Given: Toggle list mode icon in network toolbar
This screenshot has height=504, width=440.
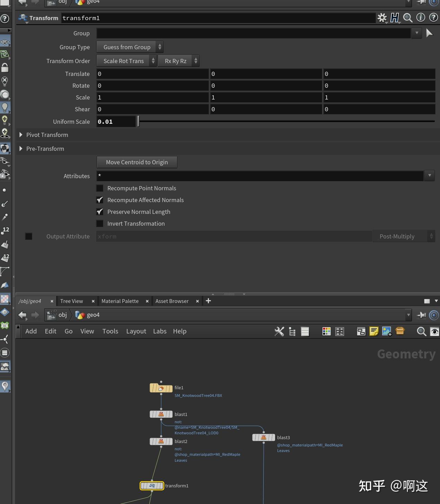Looking at the screenshot, I should point(305,332).
